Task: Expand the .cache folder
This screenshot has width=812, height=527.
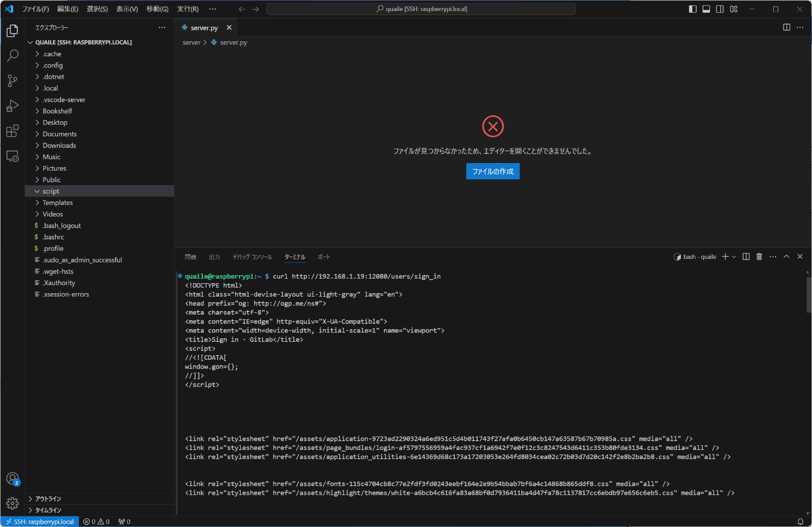Action: 100,54
